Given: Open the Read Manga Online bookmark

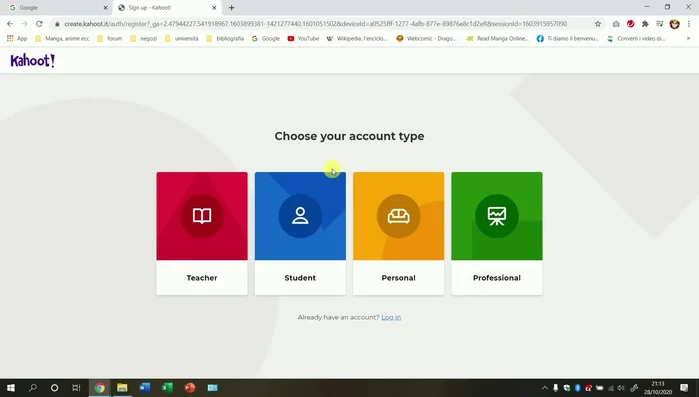Looking at the screenshot, I should 498,39.
